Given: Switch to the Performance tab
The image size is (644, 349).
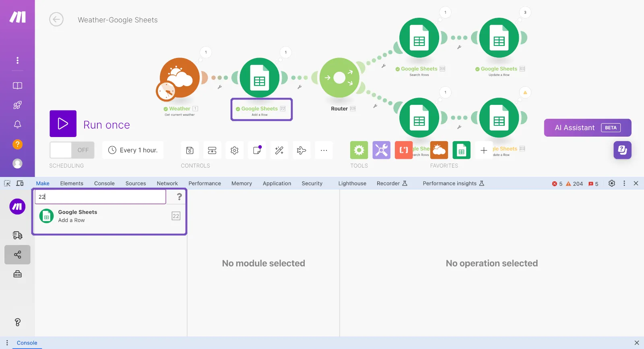Looking at the screenshot, I should pyautogui.click(x=205, y=183).
